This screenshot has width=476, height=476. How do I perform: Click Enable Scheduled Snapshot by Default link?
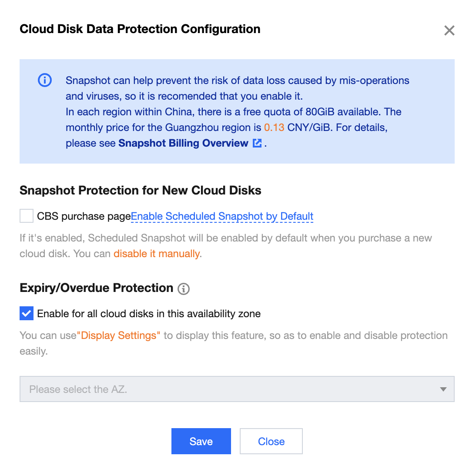(222, 216)
